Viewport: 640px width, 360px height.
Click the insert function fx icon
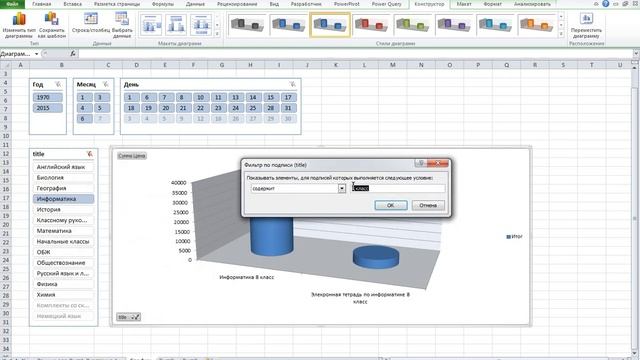73,53
